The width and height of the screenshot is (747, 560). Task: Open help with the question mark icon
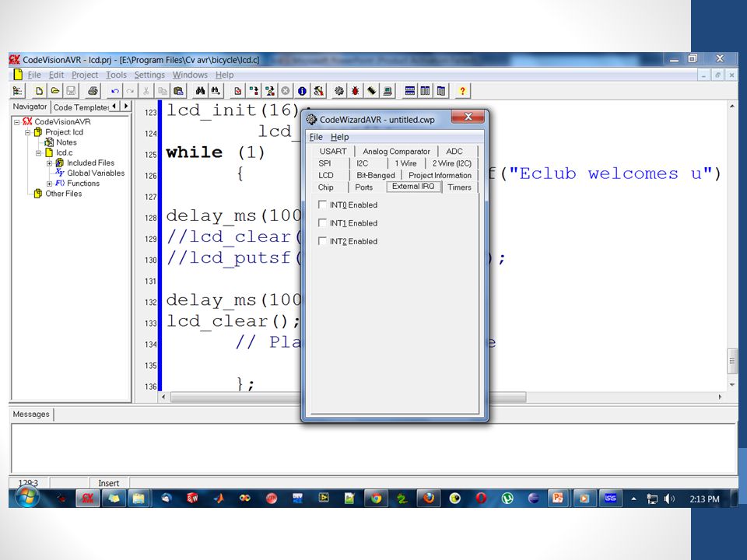tap(462, 90)
